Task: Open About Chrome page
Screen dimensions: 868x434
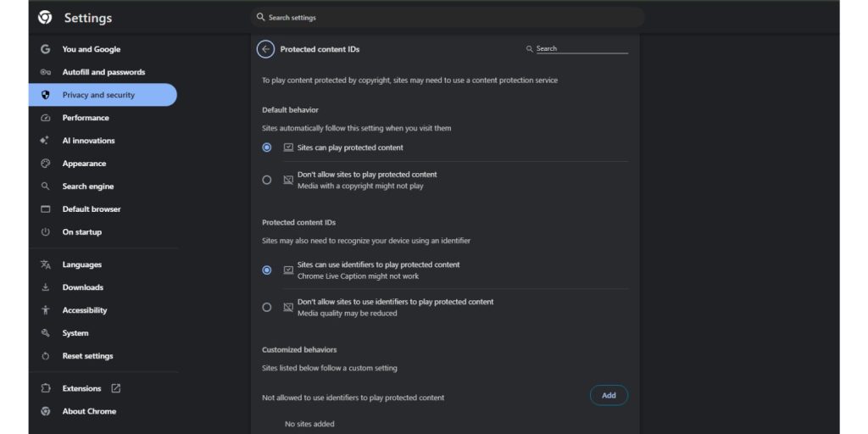Action: (89, 411)
